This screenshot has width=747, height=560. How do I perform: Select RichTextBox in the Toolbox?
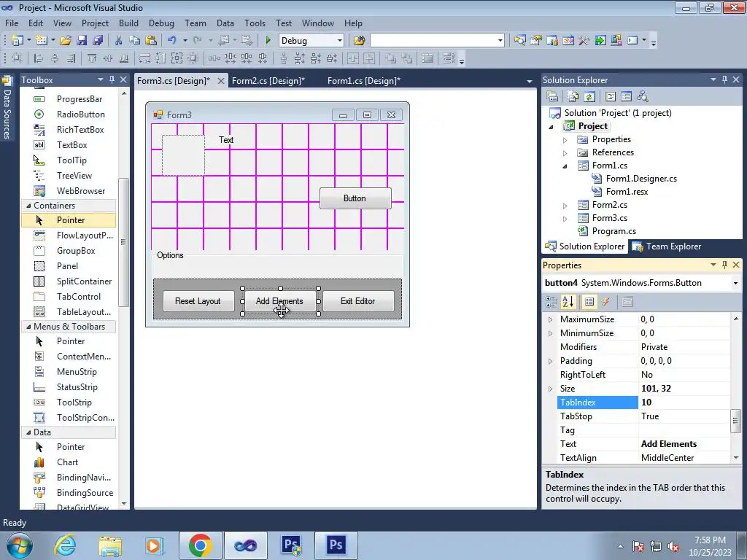(69, 130)
